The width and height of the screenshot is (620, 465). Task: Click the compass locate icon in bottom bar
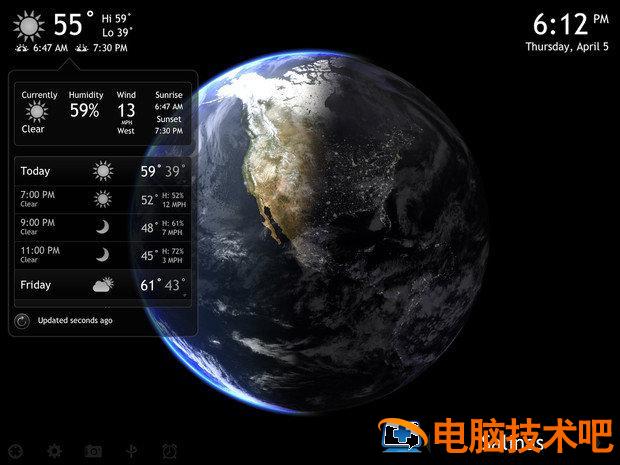click(14, 451)
